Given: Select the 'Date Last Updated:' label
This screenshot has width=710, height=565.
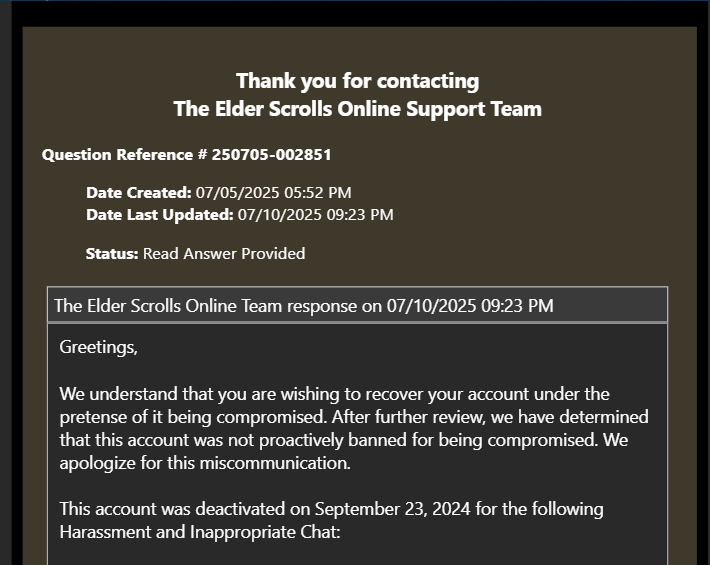Looking at the screenshot, I should [x=160, y=215].
